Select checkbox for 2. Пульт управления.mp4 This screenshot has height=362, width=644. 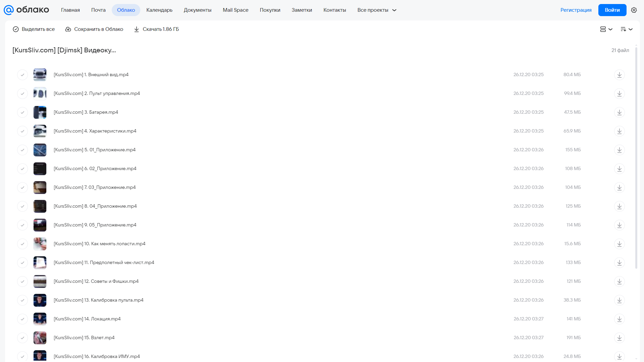22,93
